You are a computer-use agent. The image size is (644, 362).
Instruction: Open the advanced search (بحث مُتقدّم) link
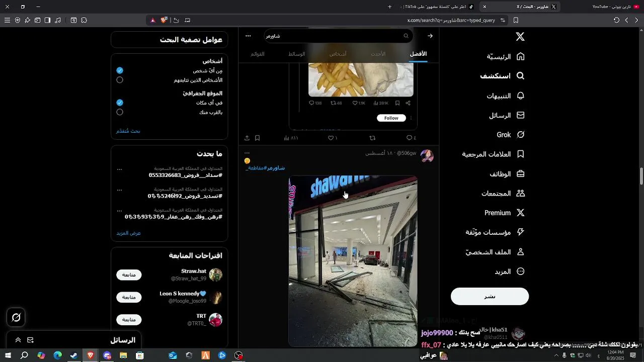(128, 131)
